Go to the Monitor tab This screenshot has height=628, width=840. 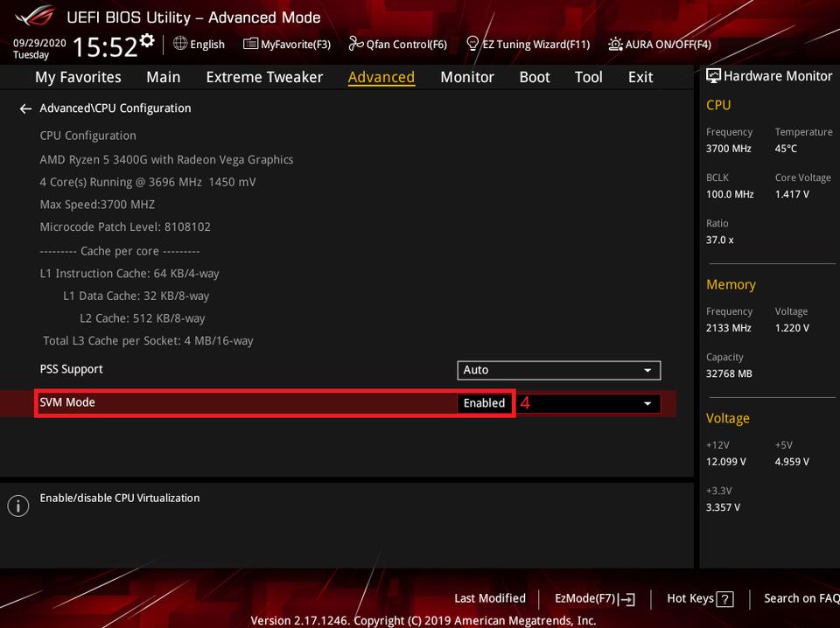tap(467, 77)
